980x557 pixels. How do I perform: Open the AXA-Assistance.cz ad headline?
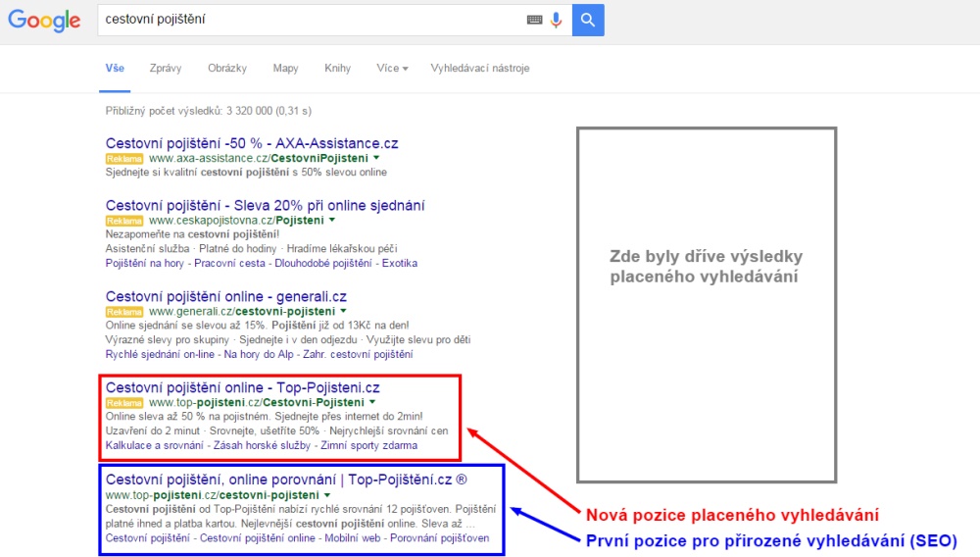coord(252,143)
